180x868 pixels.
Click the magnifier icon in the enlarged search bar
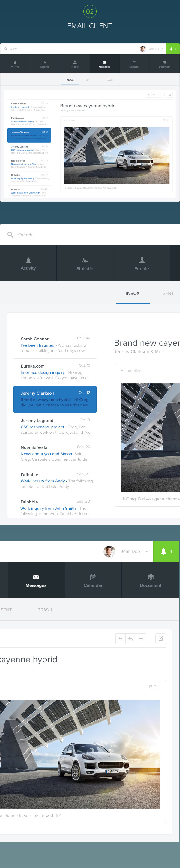10,235
